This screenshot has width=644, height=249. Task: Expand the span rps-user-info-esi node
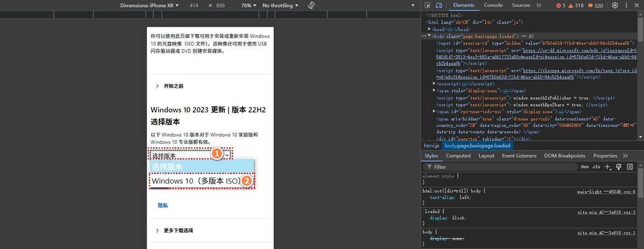point(434,111)
